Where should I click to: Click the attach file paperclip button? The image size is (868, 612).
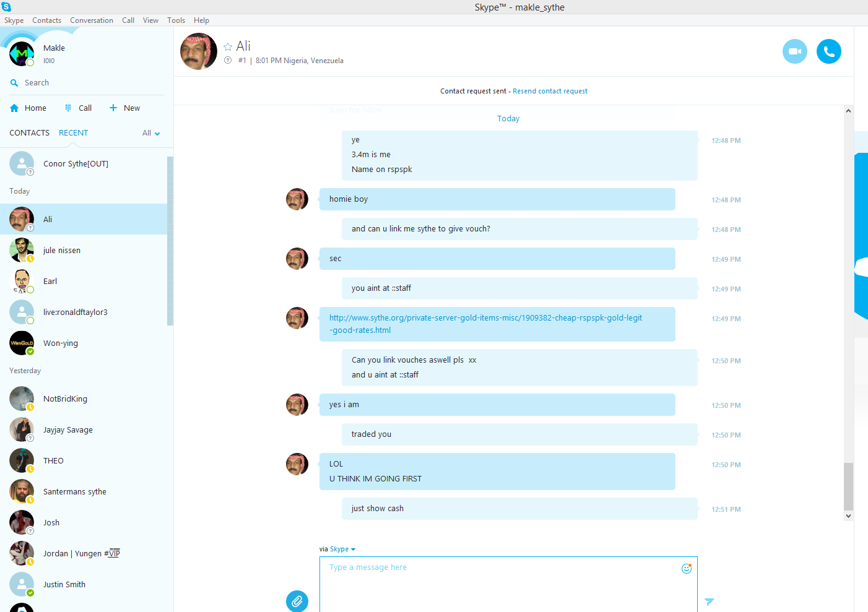[297, 601]
